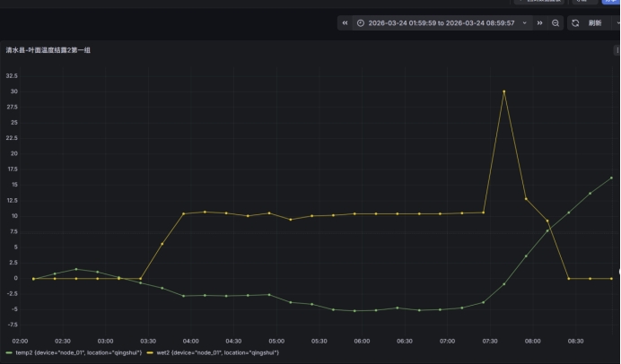Viewport: 621px width, 364px height.
Task: Click the green temp2 legend color marker
Action: pyautogui.click(x=8, y=353)
